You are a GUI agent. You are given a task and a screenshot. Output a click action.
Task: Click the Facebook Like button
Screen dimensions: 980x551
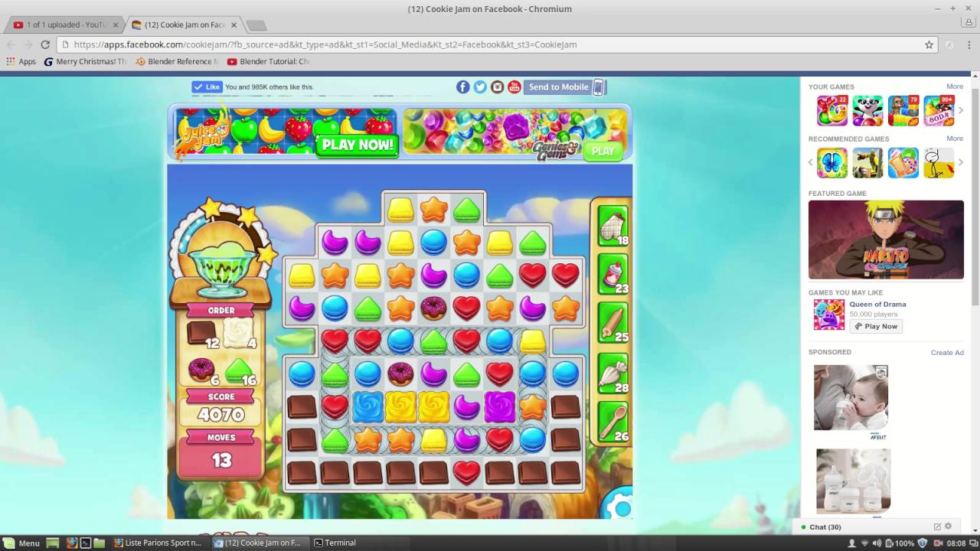tap(207, 87)
